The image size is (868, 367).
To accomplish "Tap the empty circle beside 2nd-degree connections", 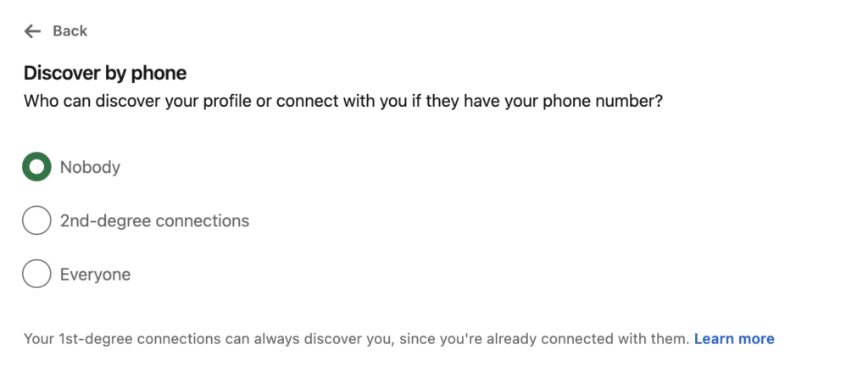I will 36,220.
